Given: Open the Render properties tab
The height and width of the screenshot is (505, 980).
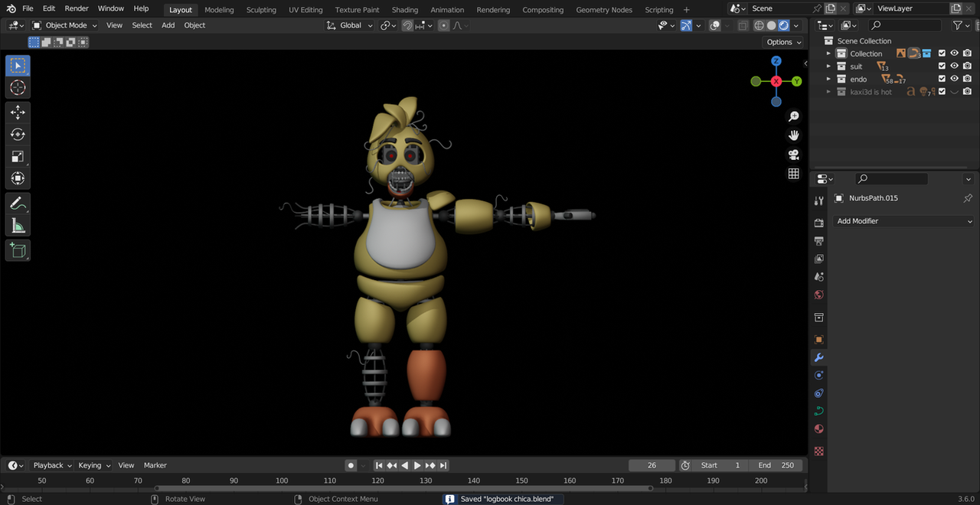Looking at the screenshot, I should coord(819,223).
